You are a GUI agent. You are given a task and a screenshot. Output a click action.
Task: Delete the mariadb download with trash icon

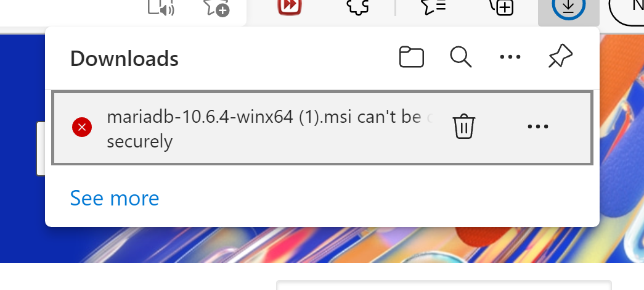click(464, 126)
